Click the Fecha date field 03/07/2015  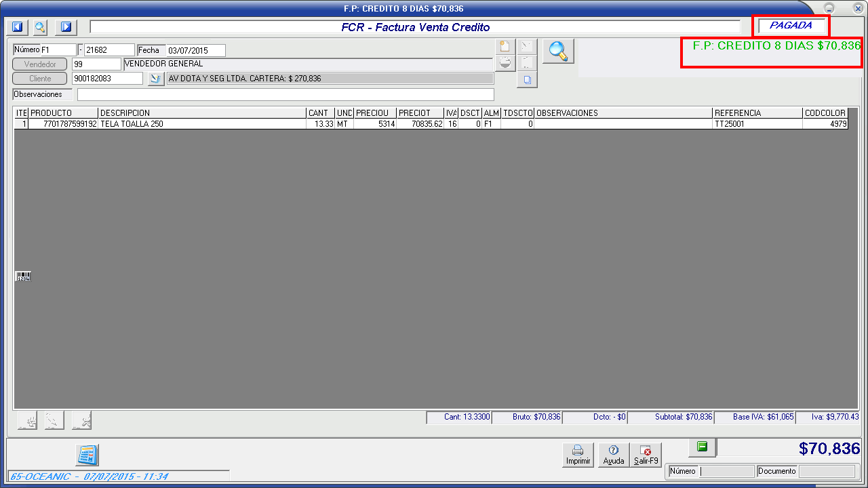[x=195, y=50]
